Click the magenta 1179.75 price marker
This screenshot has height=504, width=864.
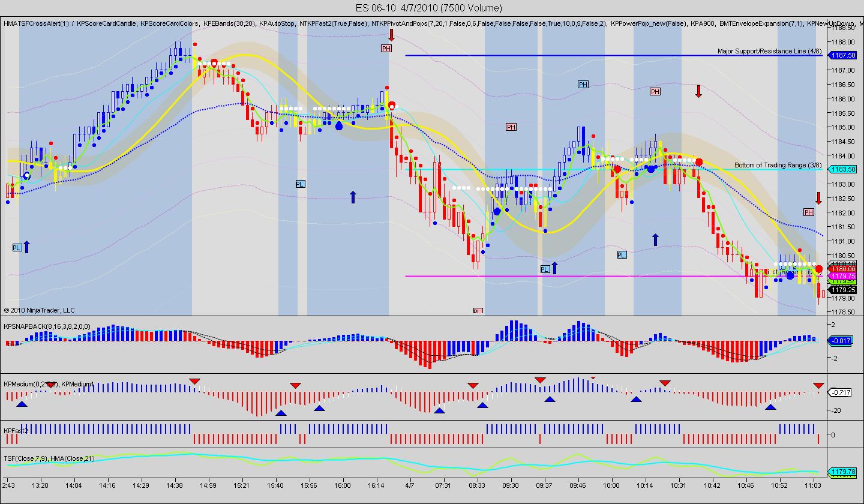click(x=842, y=276)
